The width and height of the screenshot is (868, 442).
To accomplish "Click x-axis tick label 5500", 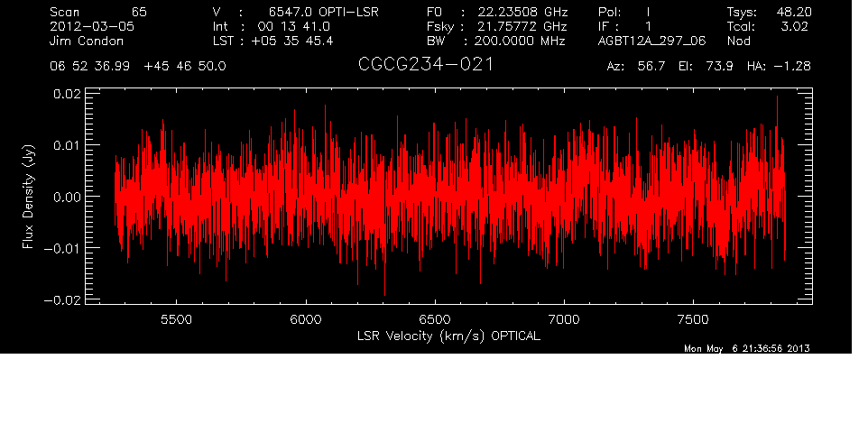I will (x=176, y=319).
